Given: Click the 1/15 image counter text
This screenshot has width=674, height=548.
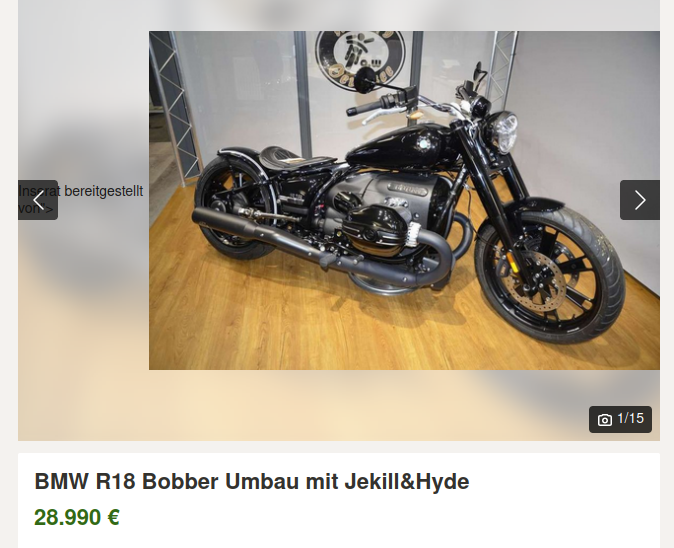Looking at the screenshot, I should click(x=631, y=418).
